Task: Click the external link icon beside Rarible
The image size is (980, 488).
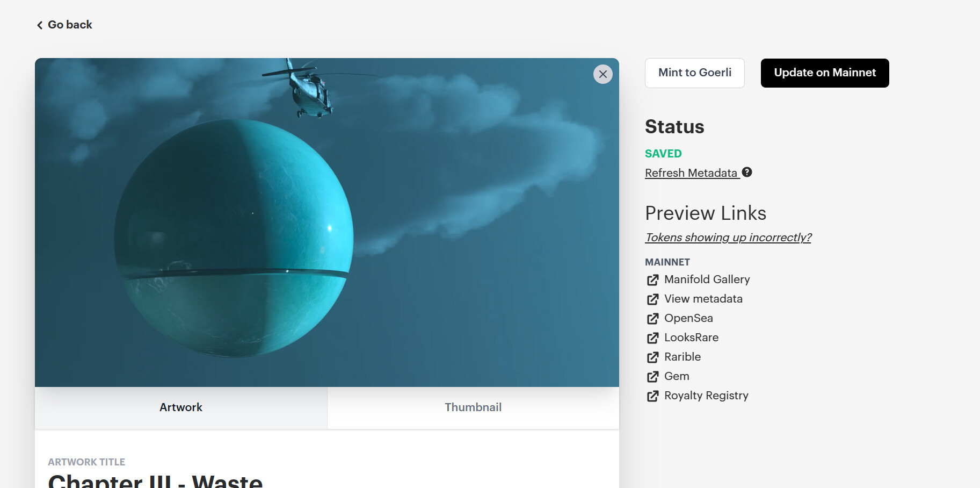Action: click(652, 357)
